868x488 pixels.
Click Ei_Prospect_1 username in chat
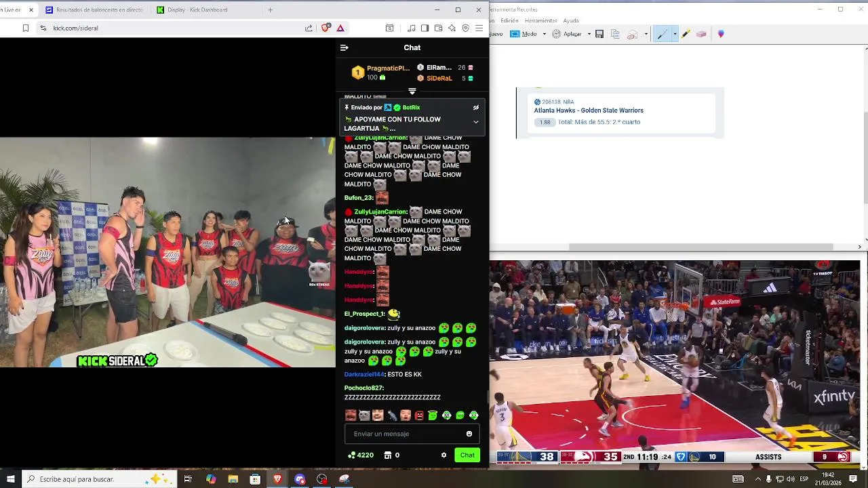click(364, 314)
